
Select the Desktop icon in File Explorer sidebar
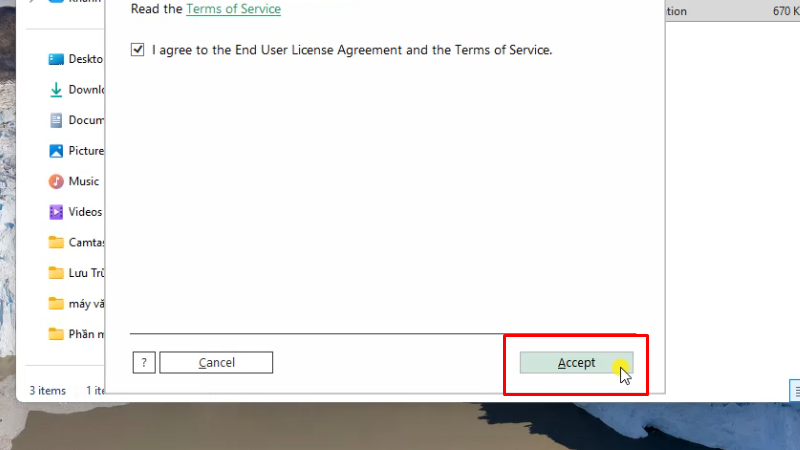click(56, 59)
